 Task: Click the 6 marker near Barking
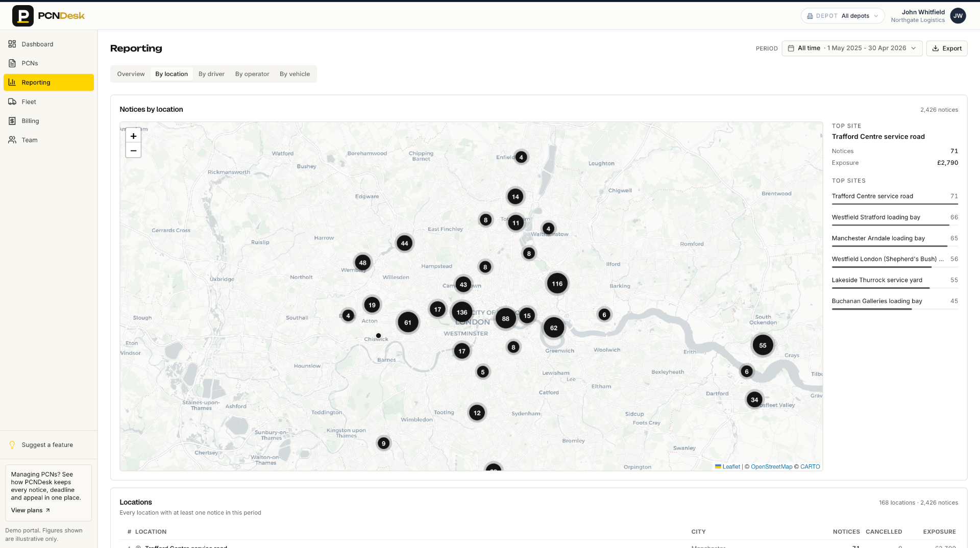tap(604, 315)
